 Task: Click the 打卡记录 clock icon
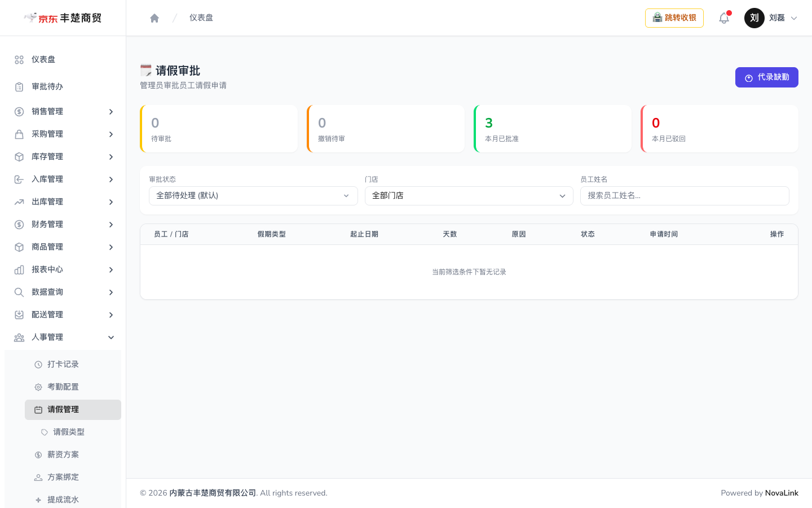[x=38, y=365]
